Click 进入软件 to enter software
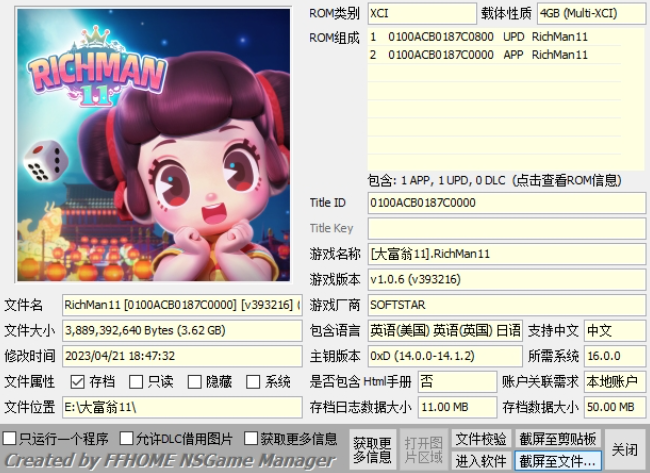The image size is (650, 473). pos(481,461)
